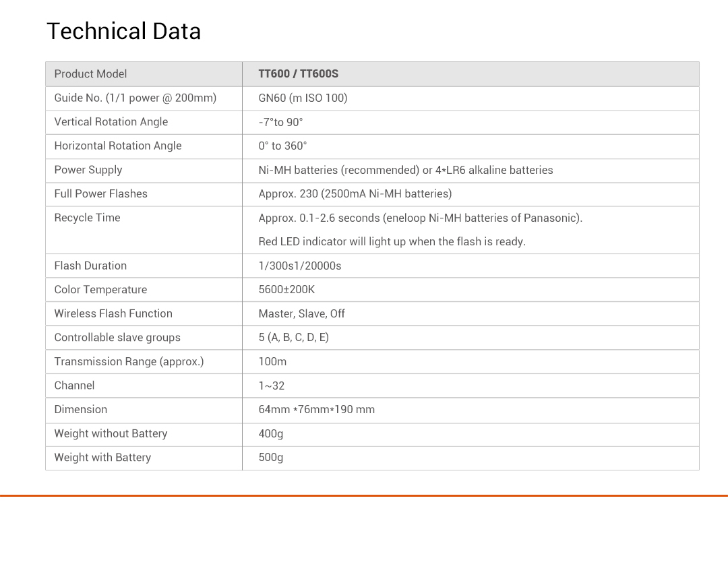Click the 5600±200K color temperature value

click(286, 290)
